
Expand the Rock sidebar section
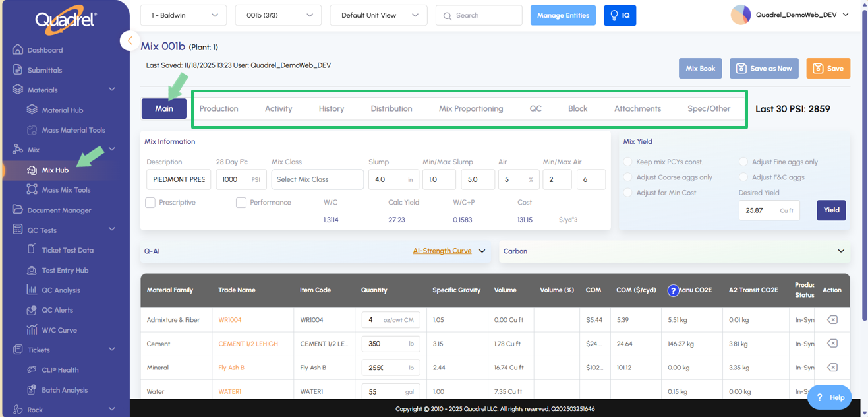point(111,409)
